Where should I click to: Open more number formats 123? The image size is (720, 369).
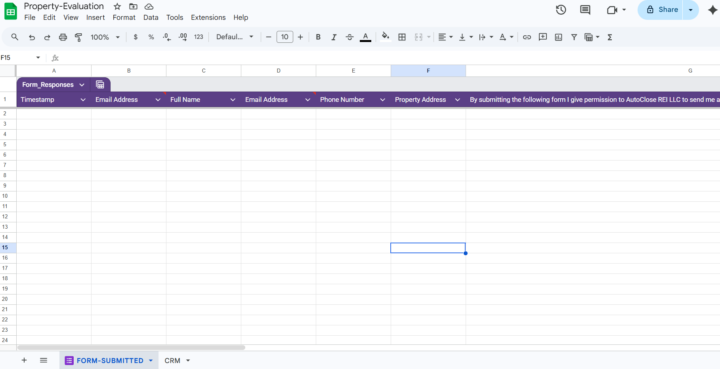(x=198, y=37)
